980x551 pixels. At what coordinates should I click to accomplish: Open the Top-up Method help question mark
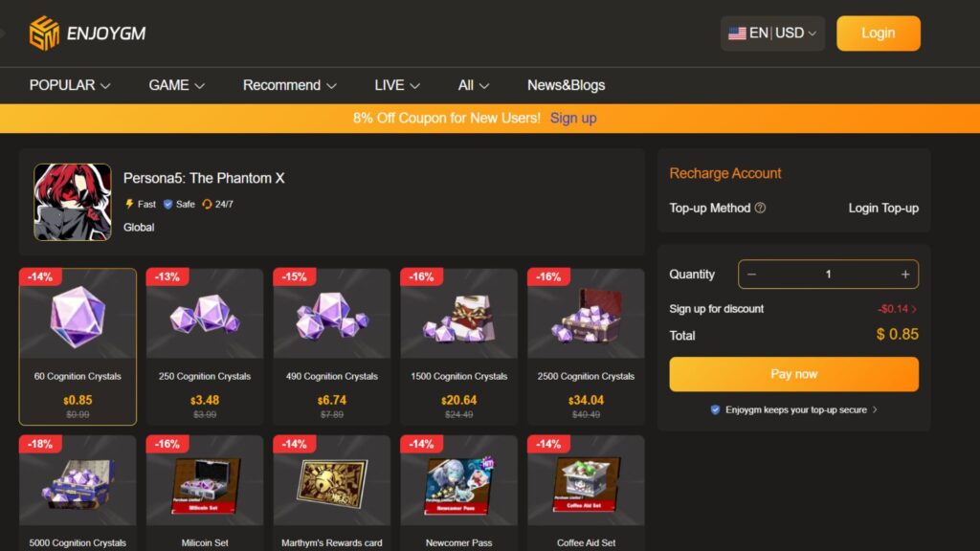760,208
